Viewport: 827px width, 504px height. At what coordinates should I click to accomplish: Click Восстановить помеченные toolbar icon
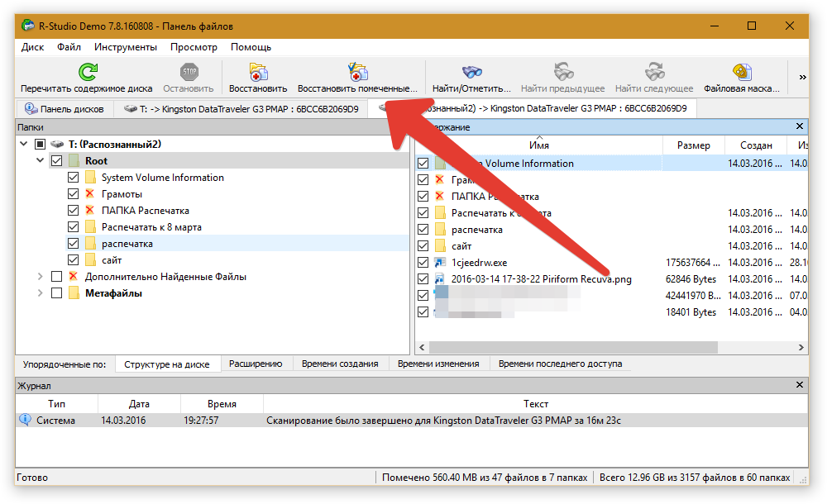357,72
